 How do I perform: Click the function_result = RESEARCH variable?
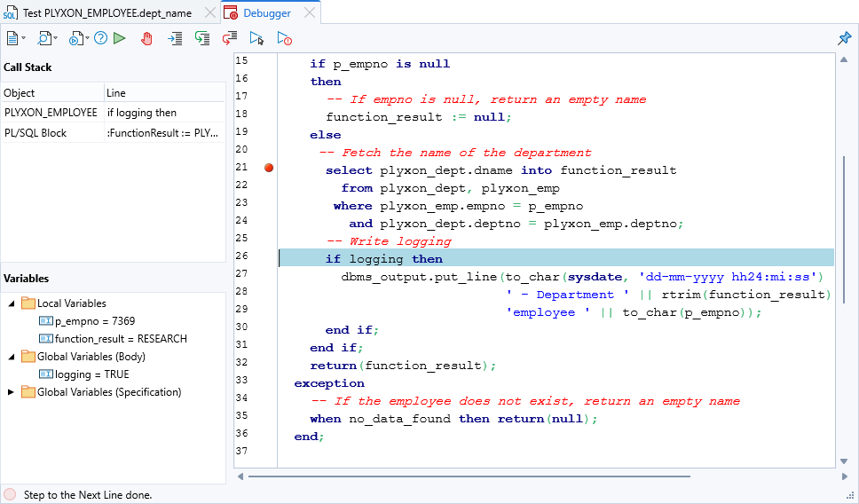click(x=121, y=339)
